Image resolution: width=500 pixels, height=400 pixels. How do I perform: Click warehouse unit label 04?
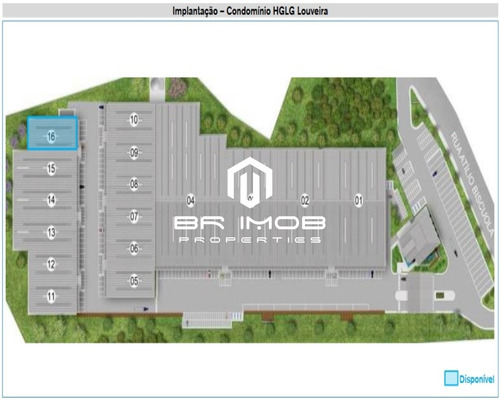(x=191, y=201)
